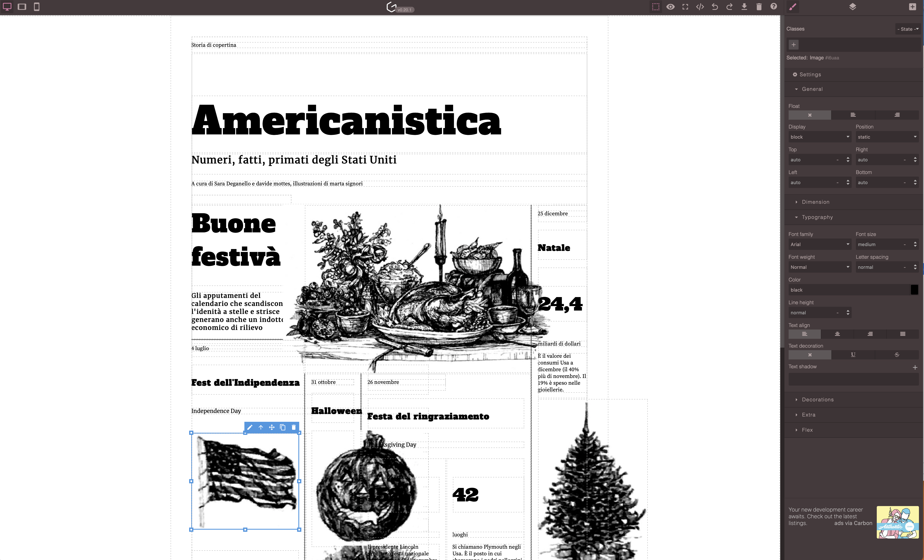924x560 pixels.
Task: Open the black color swatch
Action: coord(914,290)
